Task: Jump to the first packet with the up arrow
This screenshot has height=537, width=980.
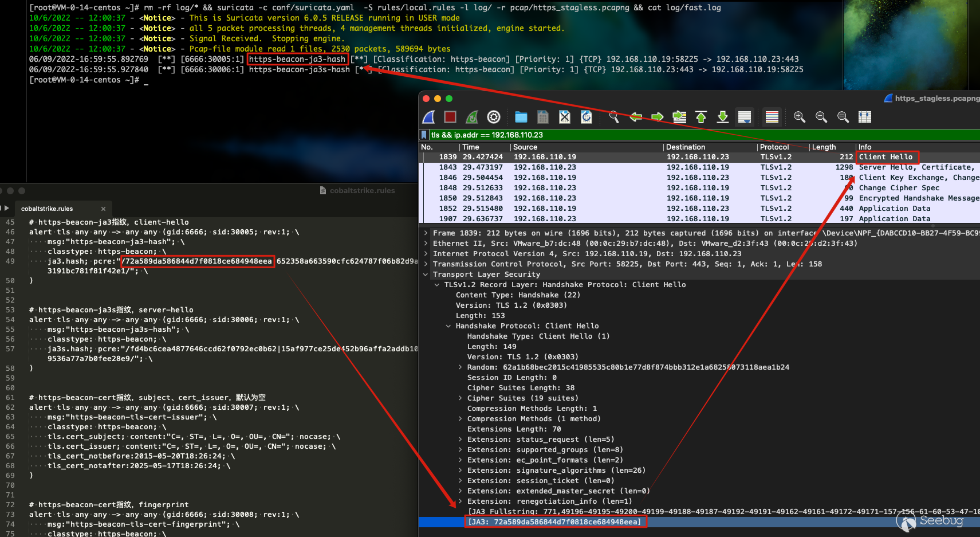Action: click(x=701, y=117)
